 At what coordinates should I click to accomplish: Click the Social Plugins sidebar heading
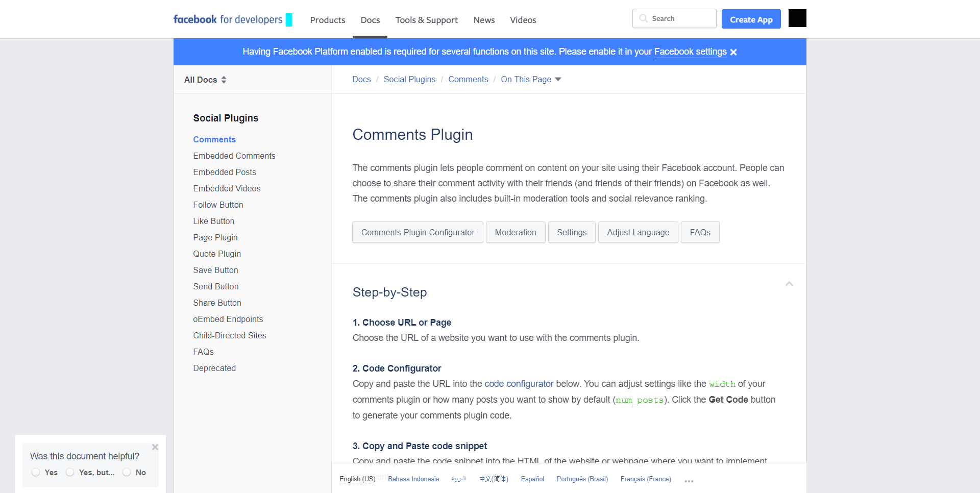pyautogui.click(x=226, y=118)
